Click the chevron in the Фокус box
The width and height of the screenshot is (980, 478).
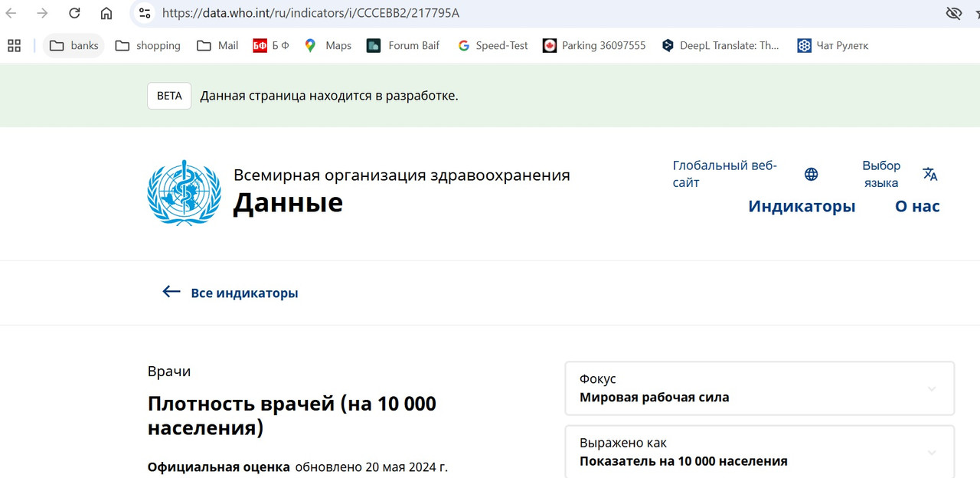click(x=932, y=388)
